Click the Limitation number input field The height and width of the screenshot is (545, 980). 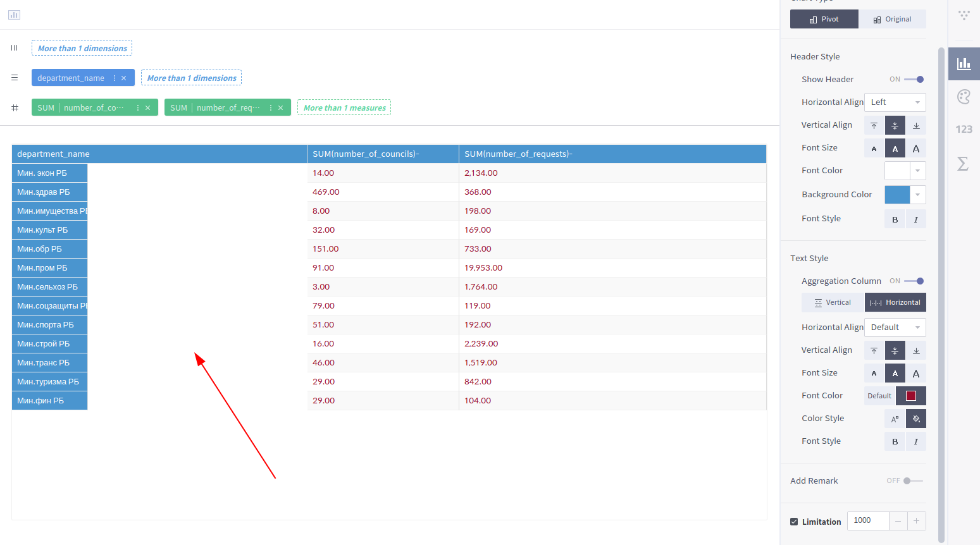868,521
